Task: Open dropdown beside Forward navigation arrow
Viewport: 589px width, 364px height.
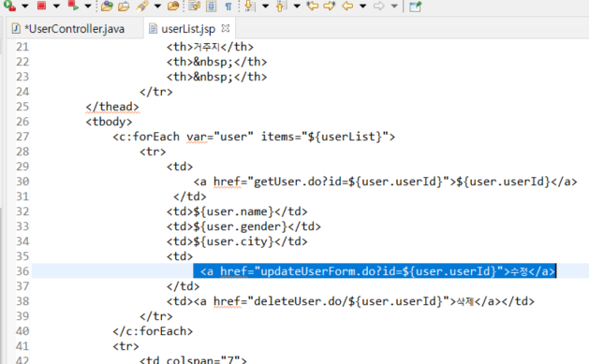Action: [x=394, y=6]
